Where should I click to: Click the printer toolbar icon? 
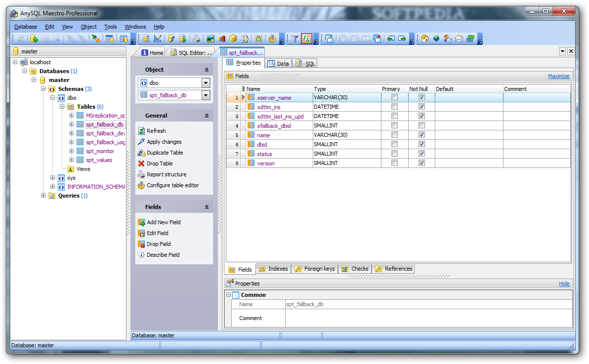click(197, 39)
